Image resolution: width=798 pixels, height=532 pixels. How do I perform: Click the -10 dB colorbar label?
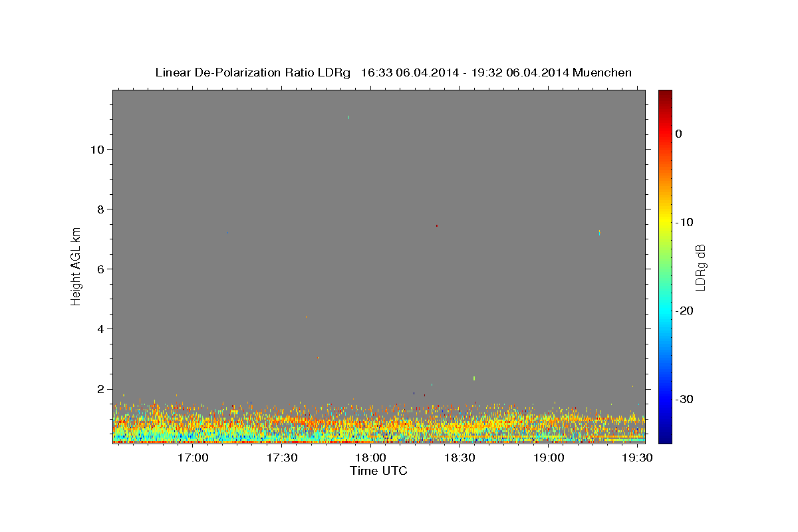click(685, 222)
